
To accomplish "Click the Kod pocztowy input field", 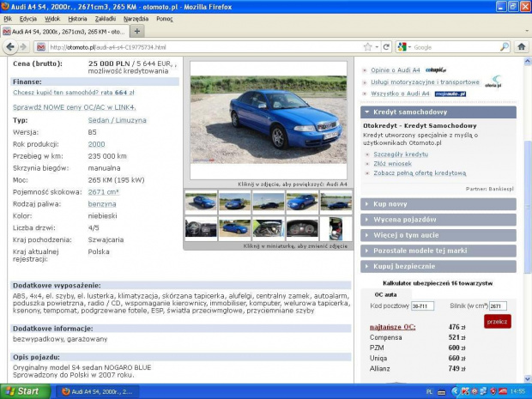I will pyautogui.click(x=422, y=306).
